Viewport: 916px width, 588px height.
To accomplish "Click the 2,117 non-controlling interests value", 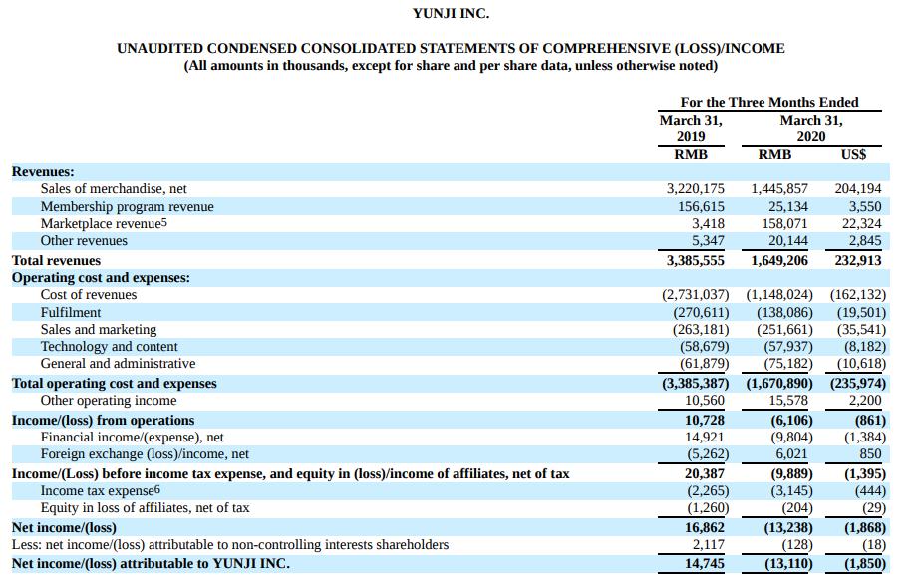I will 708,545.
